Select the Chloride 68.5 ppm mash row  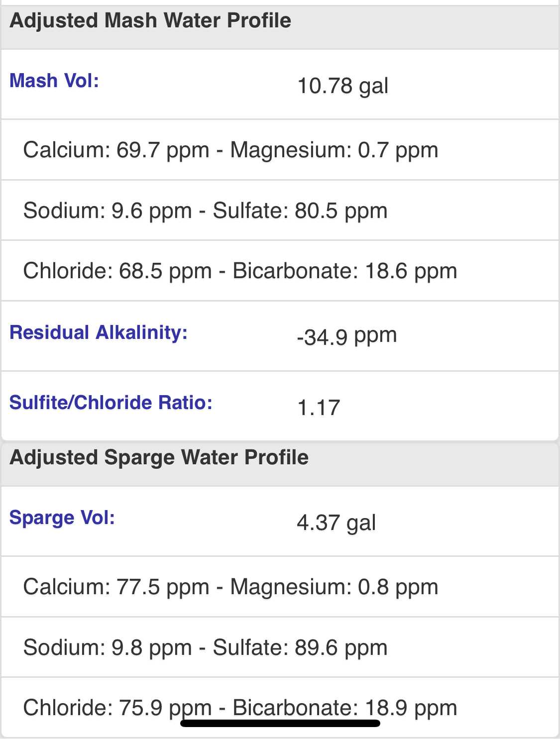coord(280,271)
